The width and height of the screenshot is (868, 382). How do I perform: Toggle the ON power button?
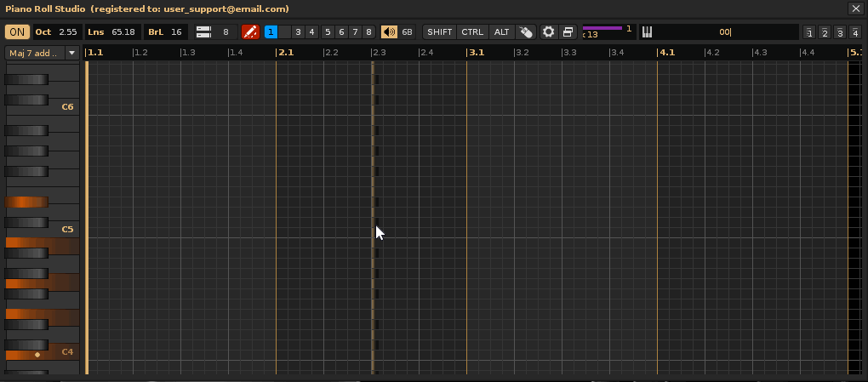coord(16,32)
